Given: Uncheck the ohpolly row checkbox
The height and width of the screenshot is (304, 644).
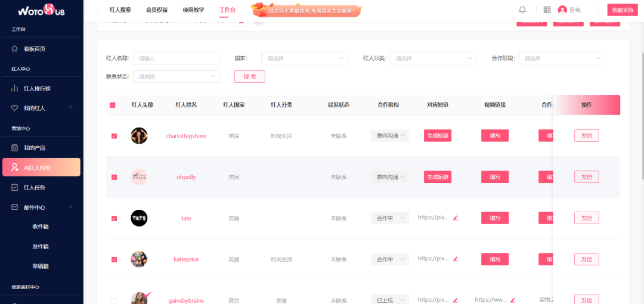Looking at the screenshot, I should pyautogui.click(x=114, y=177).
